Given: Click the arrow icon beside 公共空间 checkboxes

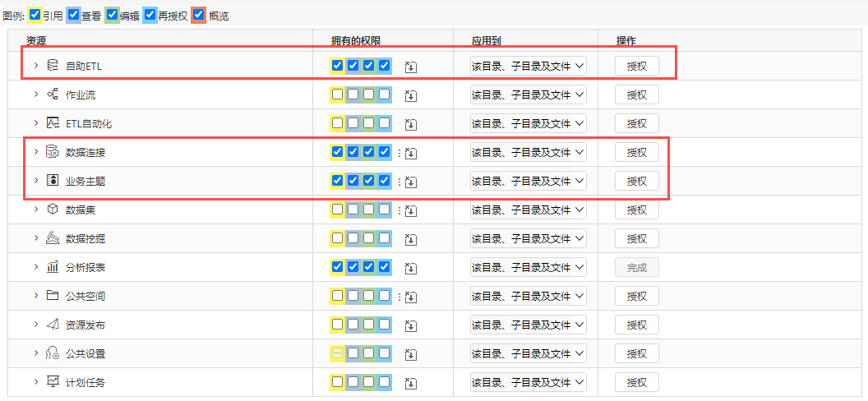Looking at the screenshot, I should coord(411,297).
